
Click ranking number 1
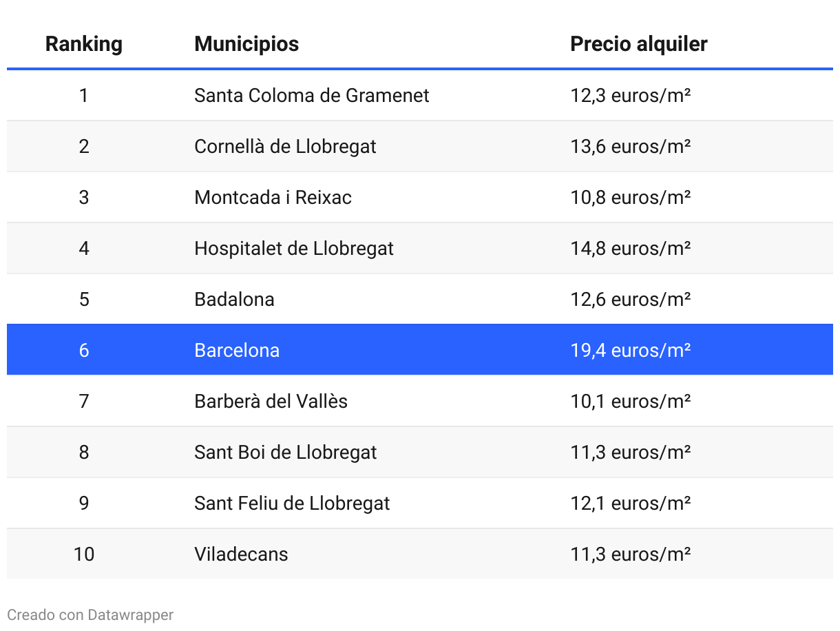click(84, 95)
